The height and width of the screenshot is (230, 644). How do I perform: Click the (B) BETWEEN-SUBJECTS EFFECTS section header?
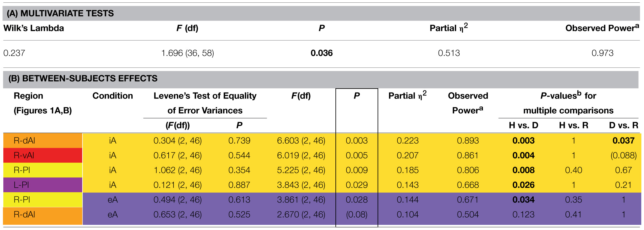pyautogui.click(x=83, y=79)
